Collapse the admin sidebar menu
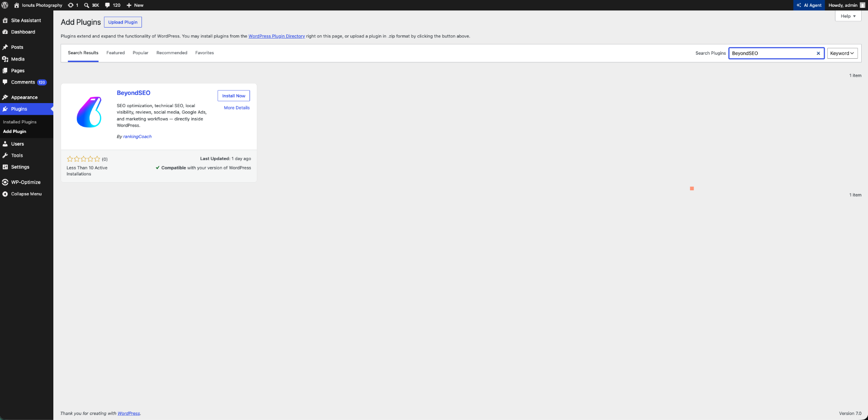 tap(26, 194)
